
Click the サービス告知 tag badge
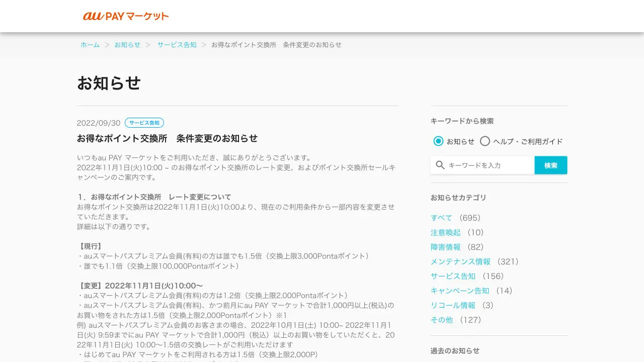[x=144, y=123]
